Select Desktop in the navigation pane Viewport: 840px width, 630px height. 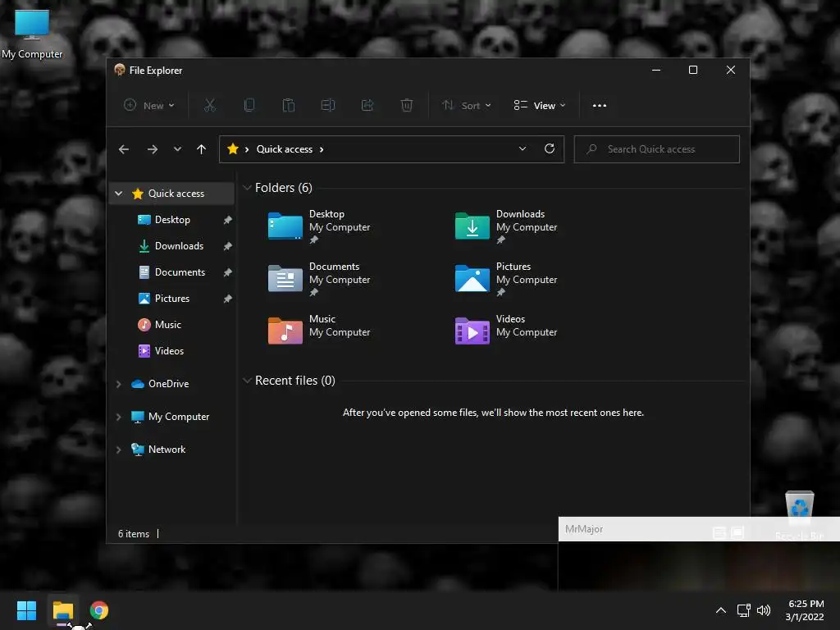pyautogui.click(x=172, y=220)
